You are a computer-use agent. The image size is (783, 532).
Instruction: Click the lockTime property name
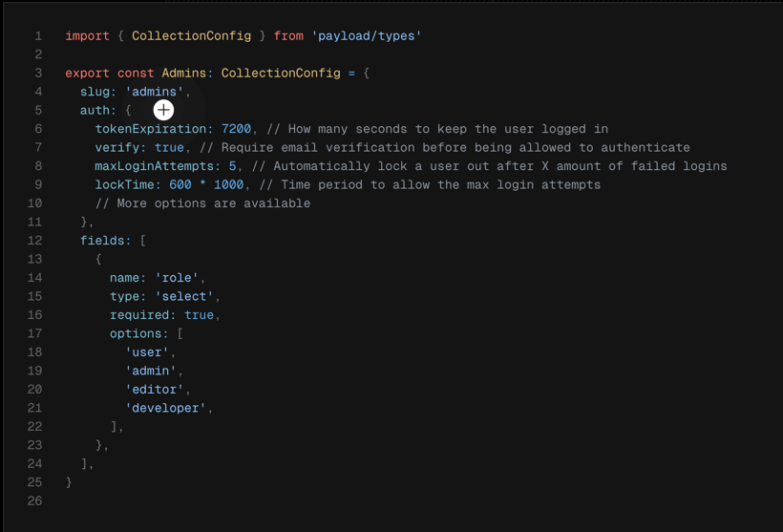[129, 184]
